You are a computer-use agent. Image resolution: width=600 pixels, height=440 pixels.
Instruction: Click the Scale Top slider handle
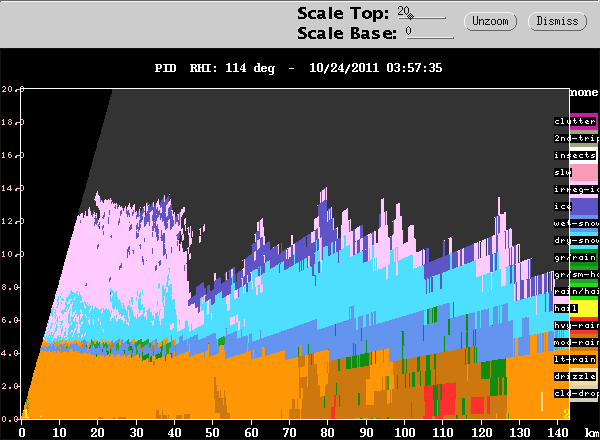click(x=412, y=16)
